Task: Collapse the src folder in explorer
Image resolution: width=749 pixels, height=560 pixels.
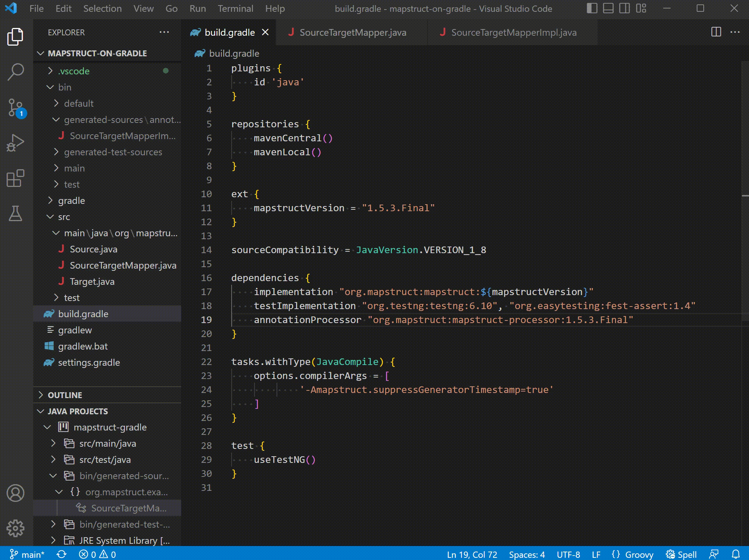Action: [64, 217]
